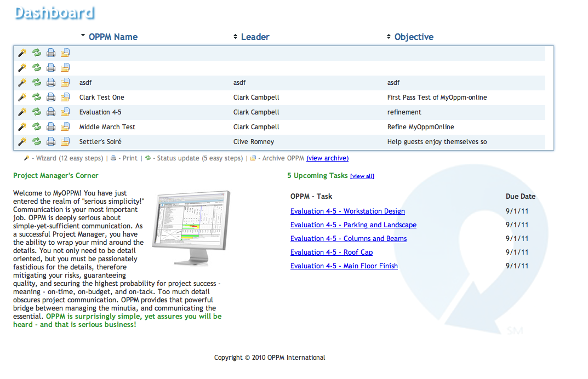This screenshot has width=588, height=379.
Task: Open the Roof Cap task link
Action: (332, 252)
